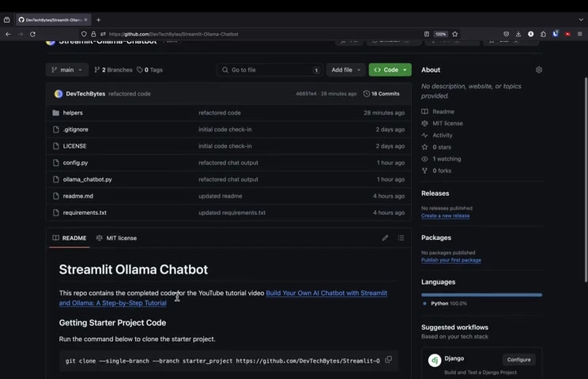
Task: Open 'updated requirements.txt' commit message
Action: [x=232, y=212]
